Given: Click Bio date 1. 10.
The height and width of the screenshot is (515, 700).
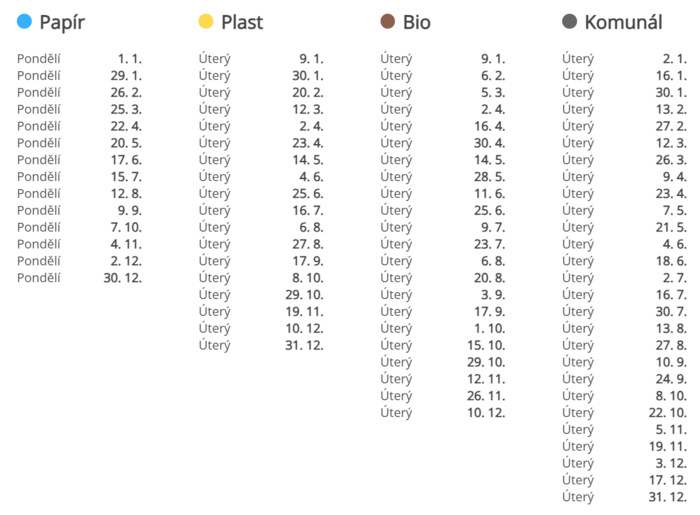Looking at the screenshot, I should pos(490,328).
